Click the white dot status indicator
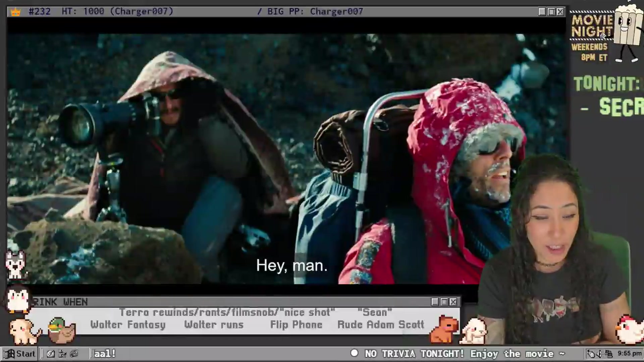 (354, 353)
